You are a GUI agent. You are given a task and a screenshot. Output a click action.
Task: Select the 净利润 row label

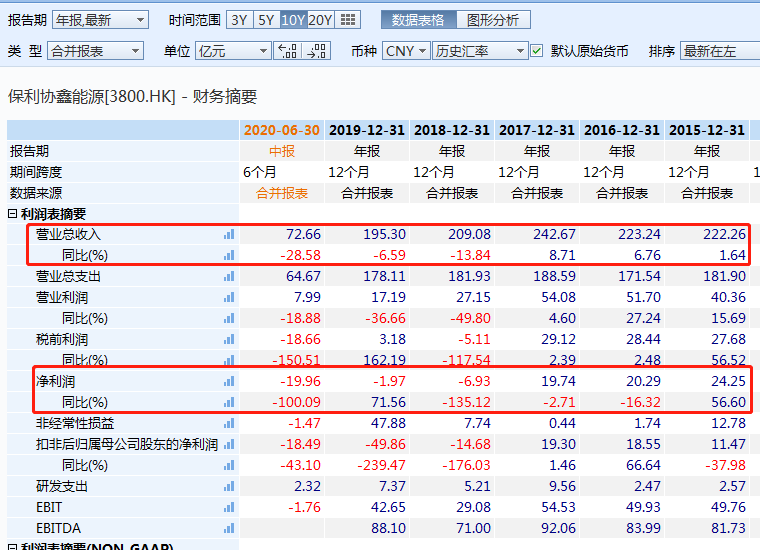[x=55, y=382]
